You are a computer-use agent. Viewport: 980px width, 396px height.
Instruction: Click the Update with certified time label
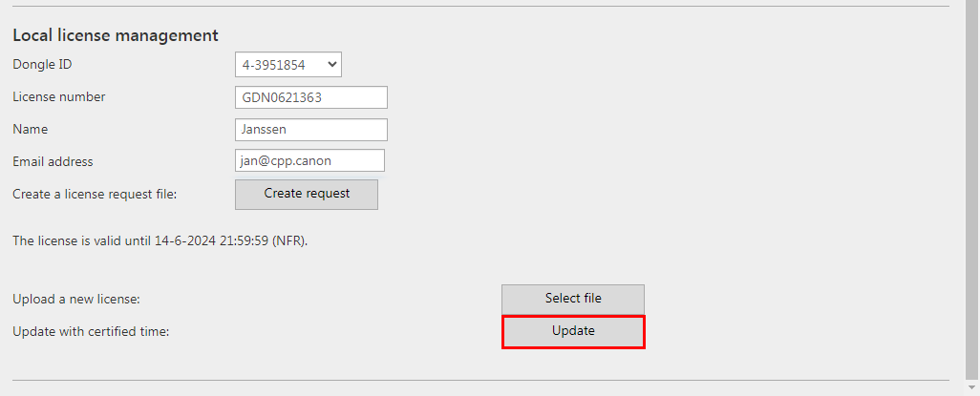91,332
